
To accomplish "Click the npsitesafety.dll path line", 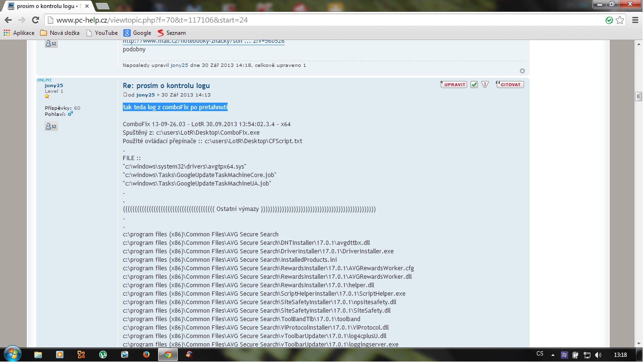I will 260,302.
